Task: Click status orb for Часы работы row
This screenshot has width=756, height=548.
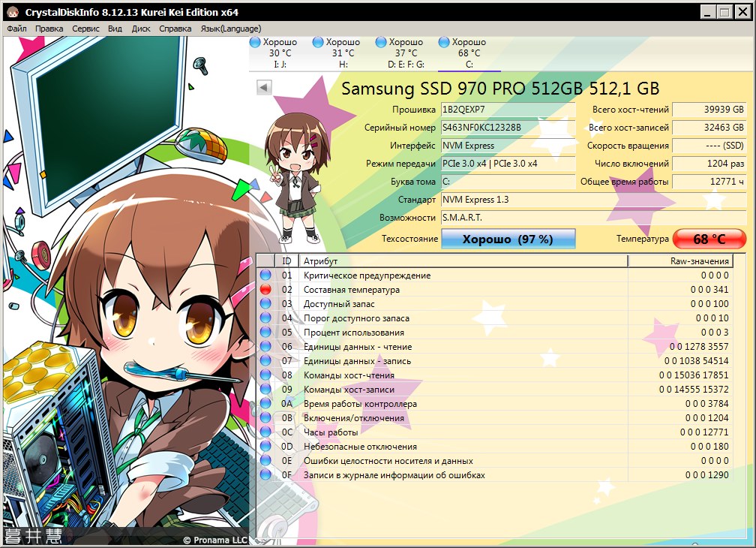Action: pyautogui.click(x=265, y=432)
